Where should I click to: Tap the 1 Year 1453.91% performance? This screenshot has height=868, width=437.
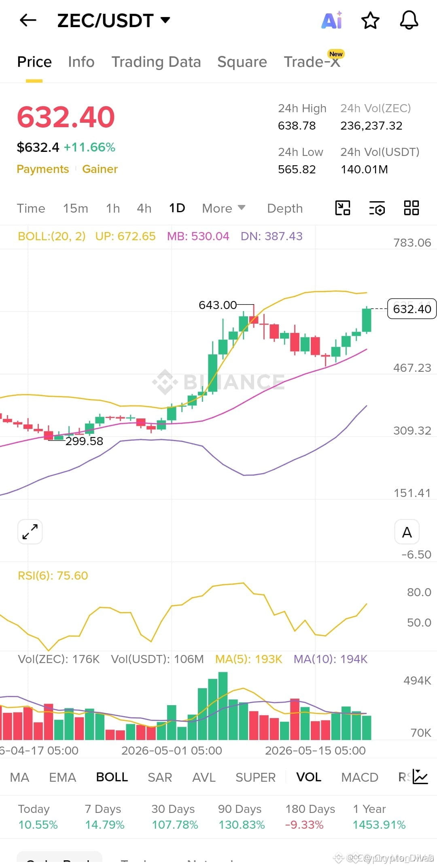pyautogui.click(x=379, y=817)
